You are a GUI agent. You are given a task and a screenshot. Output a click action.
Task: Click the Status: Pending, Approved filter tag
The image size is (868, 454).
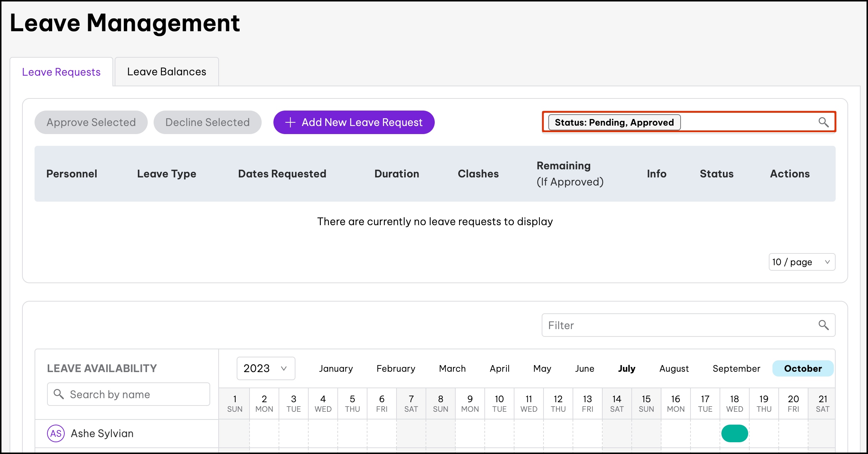pos(614,122)
